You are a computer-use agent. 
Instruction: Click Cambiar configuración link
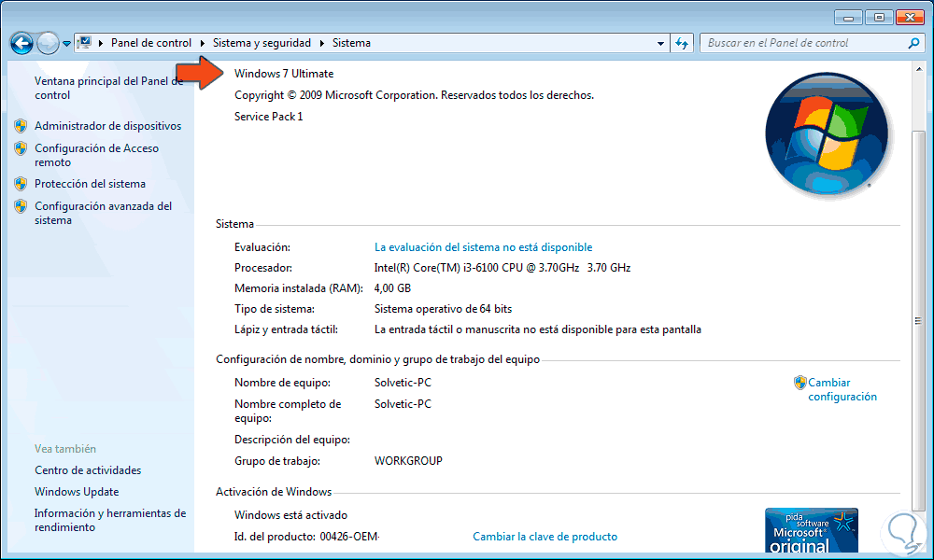842,389
